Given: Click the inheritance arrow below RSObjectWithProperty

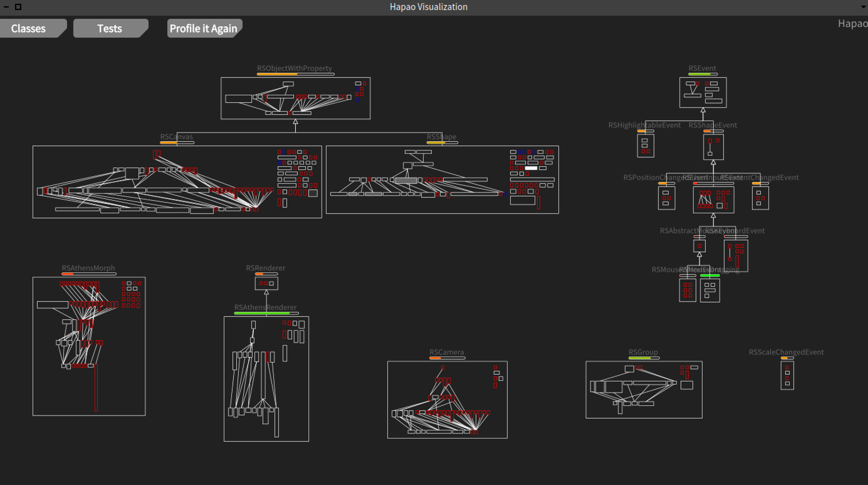Looking at the screenshot, I should tap(295, 122).
